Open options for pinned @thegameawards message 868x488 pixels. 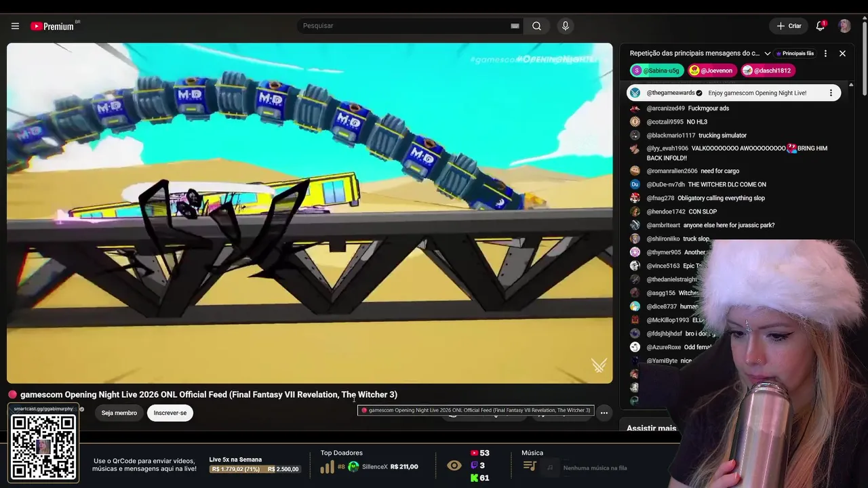pyautogui.click(x=831, y=93)
